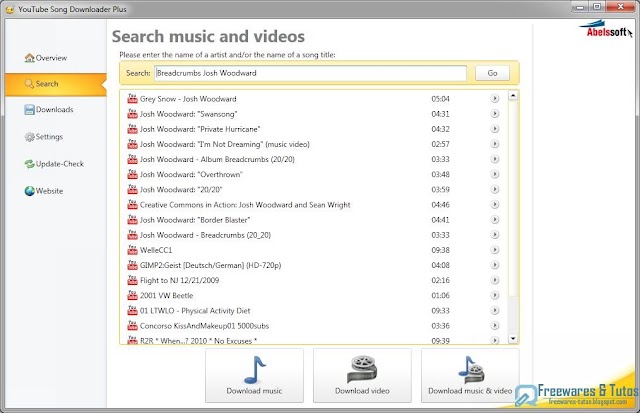Viewport: 640px width, 413px height.
Task: Select the "Grey Snow - Josh Woodward" title
Action: click(188, 99)
